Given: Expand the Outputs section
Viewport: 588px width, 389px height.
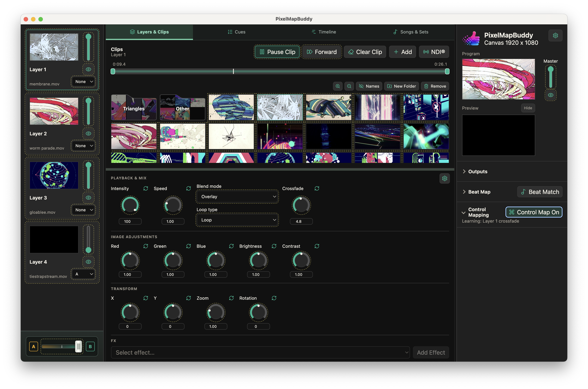Looking at the screenshot, I should pos(475,171).
